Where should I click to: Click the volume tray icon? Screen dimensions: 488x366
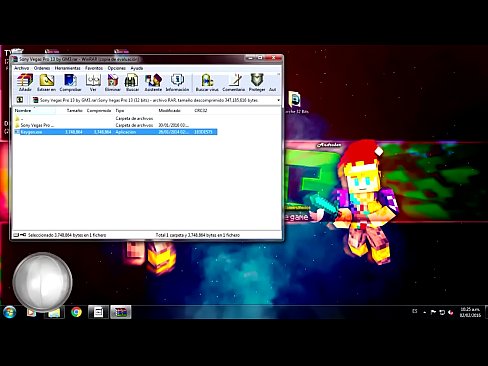451,312
